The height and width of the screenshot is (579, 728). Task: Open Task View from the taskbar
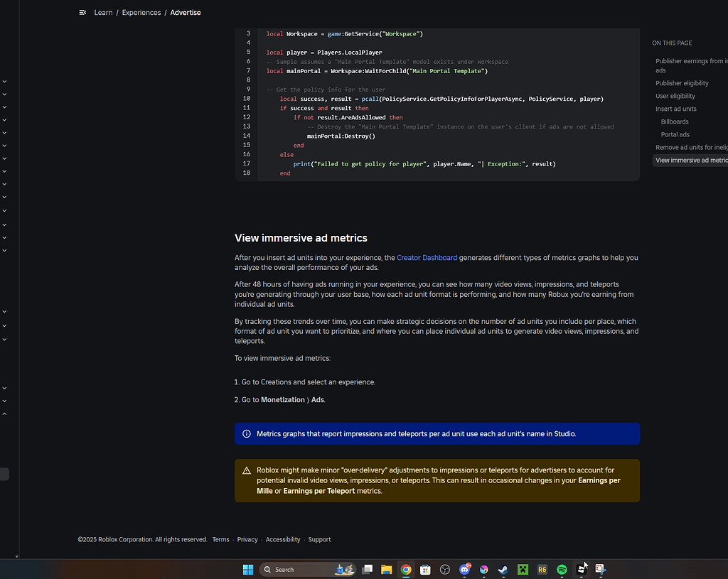368,569
